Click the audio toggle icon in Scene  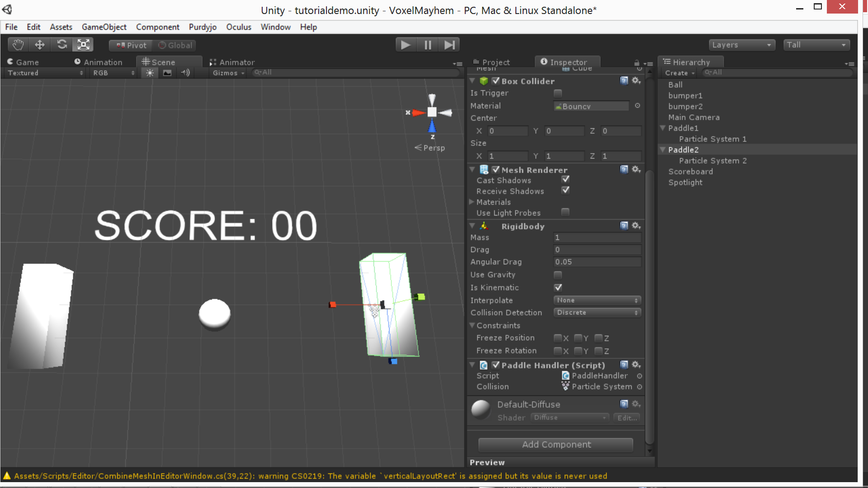[x=185, y=73]
